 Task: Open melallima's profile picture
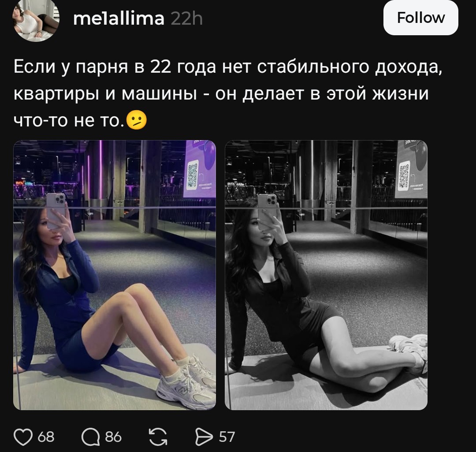(36, 19)
